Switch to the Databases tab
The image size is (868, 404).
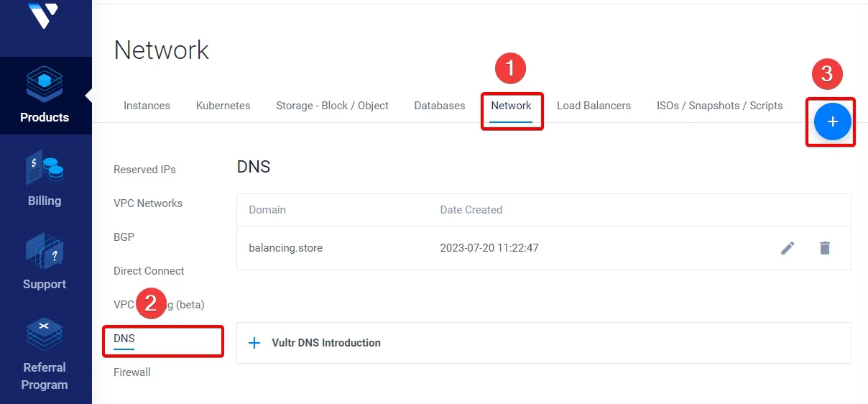440,106
